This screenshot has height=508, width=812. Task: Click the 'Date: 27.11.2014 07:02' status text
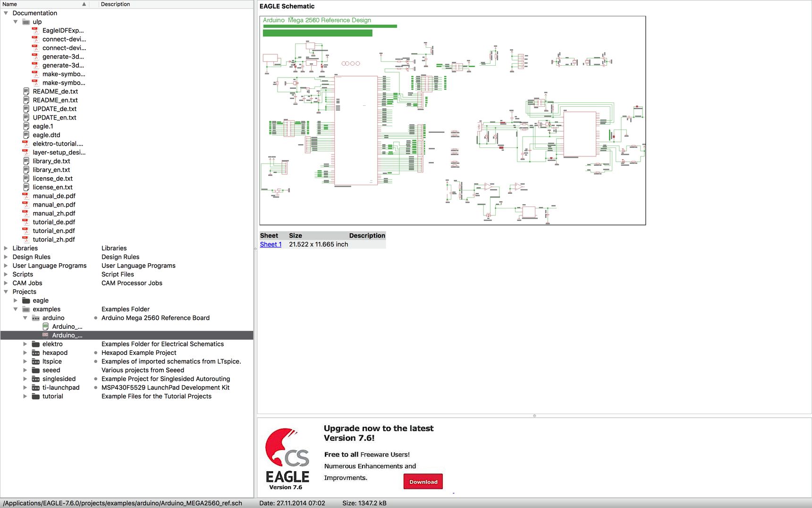[x=292, y=503]
